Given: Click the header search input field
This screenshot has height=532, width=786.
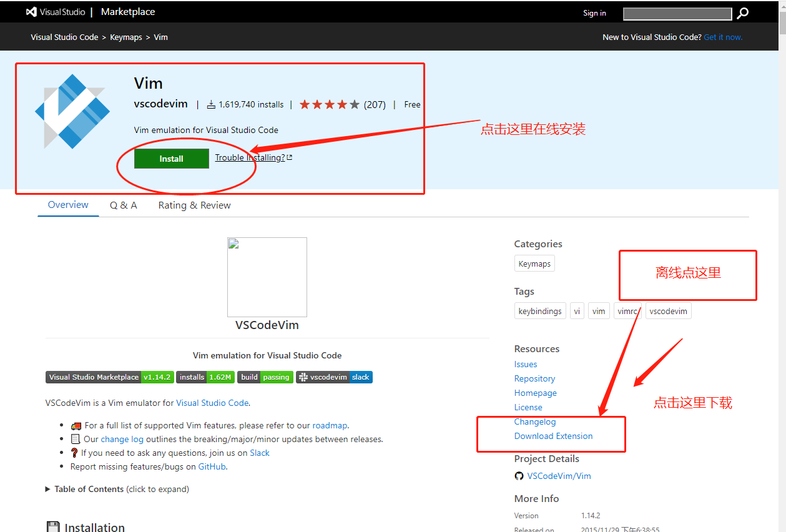Looking at the screenshot, I should click(x=677, y=13).
